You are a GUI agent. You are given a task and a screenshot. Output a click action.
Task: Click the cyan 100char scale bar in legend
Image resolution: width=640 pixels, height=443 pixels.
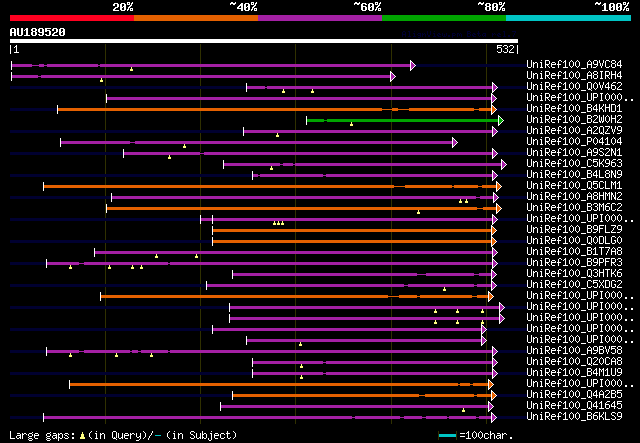[447, 436]
